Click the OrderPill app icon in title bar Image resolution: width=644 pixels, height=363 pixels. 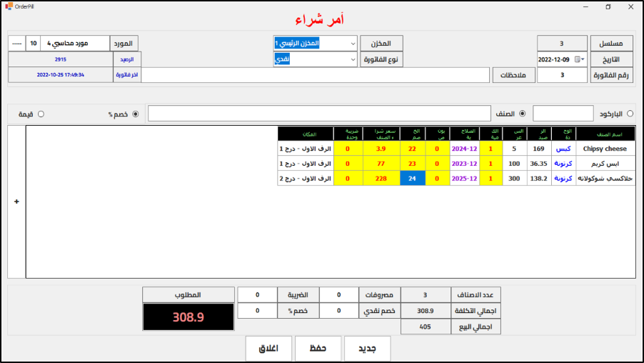pyautogui.click(x=8, y=6)
